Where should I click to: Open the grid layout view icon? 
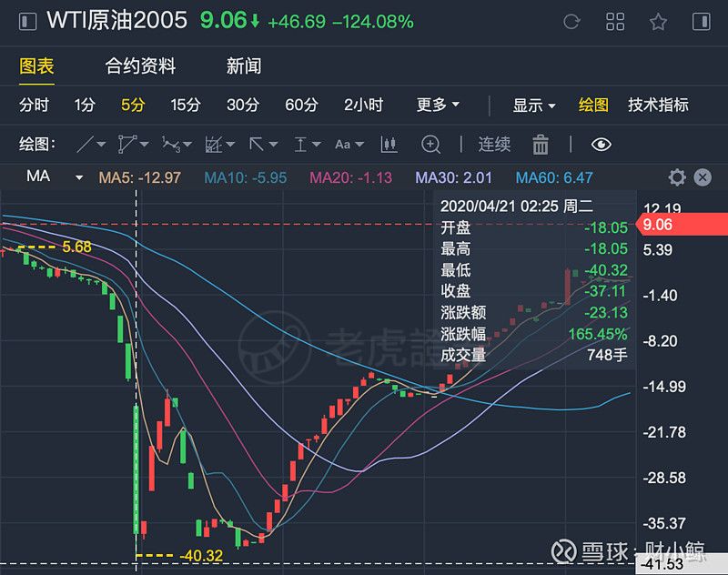[615, 22]
